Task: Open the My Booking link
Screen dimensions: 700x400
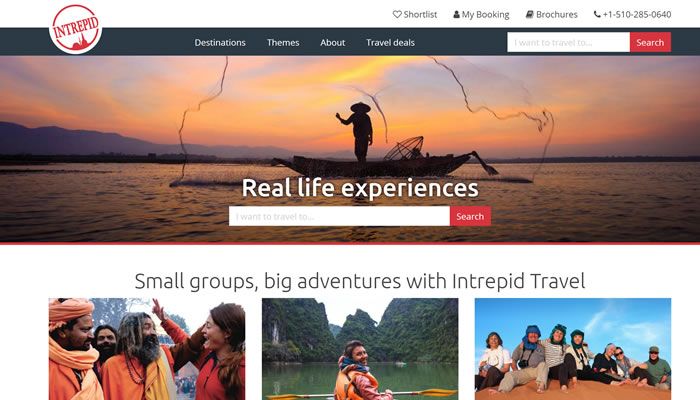Action: 481,14
